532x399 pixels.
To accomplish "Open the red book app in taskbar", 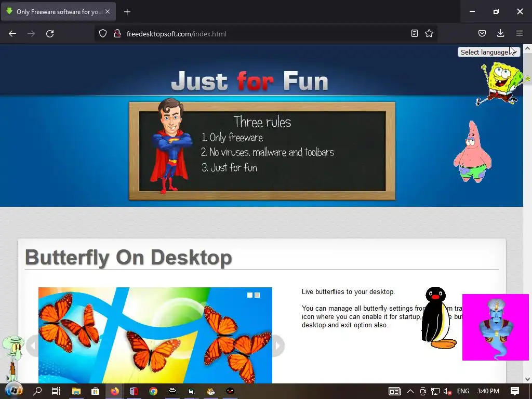I will (x=134, y=391).
